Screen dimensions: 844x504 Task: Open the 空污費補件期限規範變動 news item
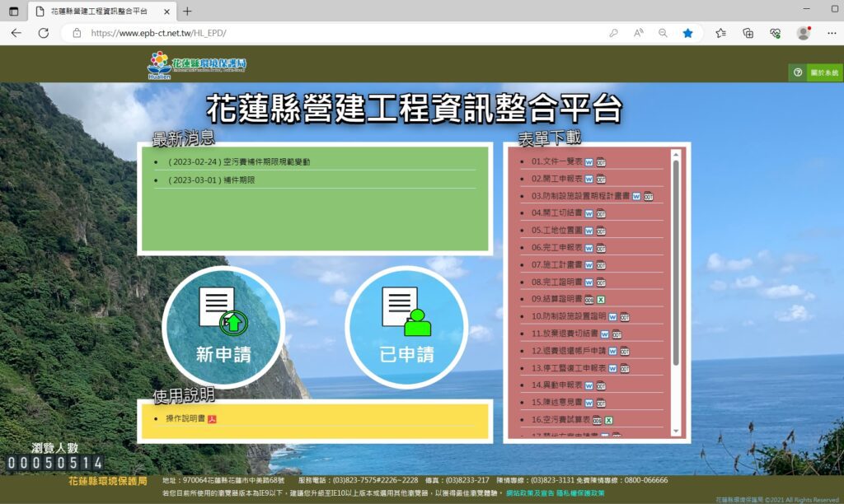coord(239,162)
